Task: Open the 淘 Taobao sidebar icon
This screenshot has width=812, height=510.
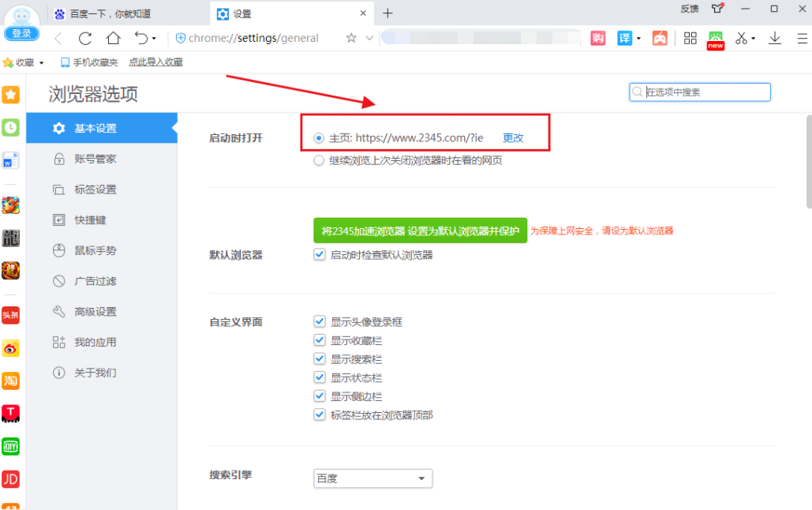Action: [x=10, y=381]
